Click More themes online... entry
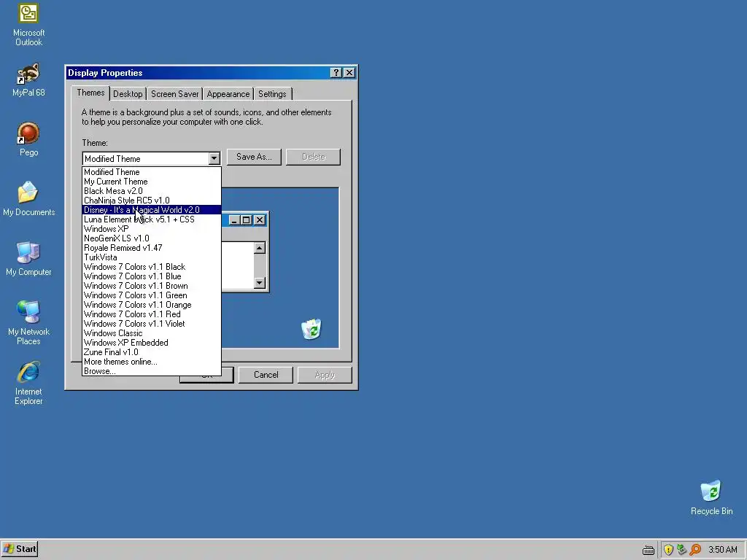The image size is (747, 560). [x=152, y=362]
